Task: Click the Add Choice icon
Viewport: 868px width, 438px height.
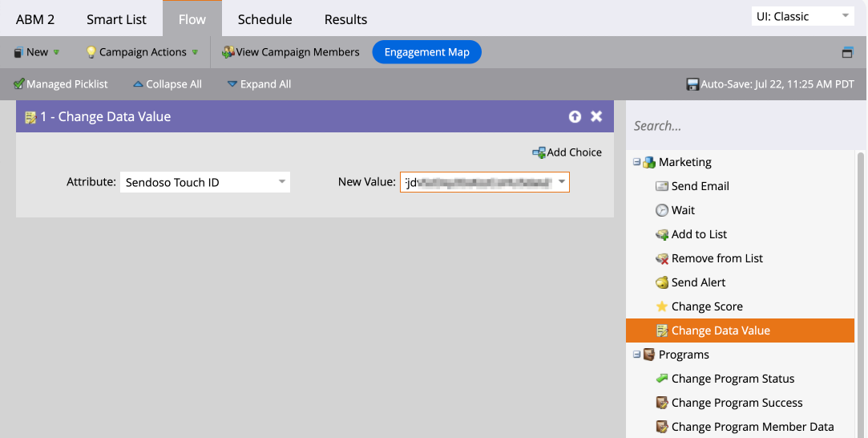Action: [539, 152]
